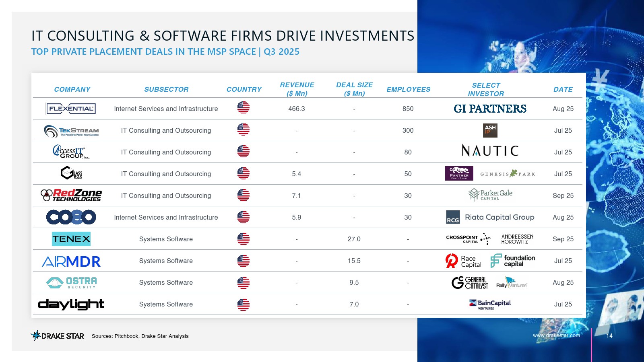Click the Flexential company logo
The image size is (644, 362).
tap(71, 109)
